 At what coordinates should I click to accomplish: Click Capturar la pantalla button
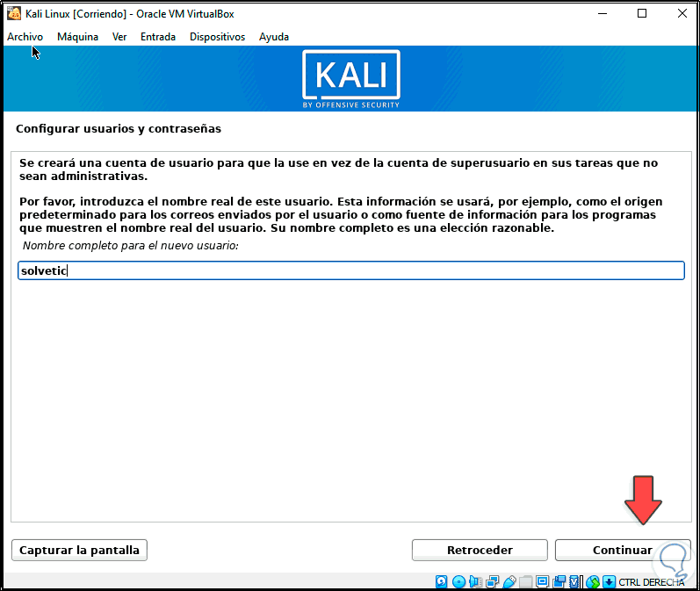click(x=79, y=550)
